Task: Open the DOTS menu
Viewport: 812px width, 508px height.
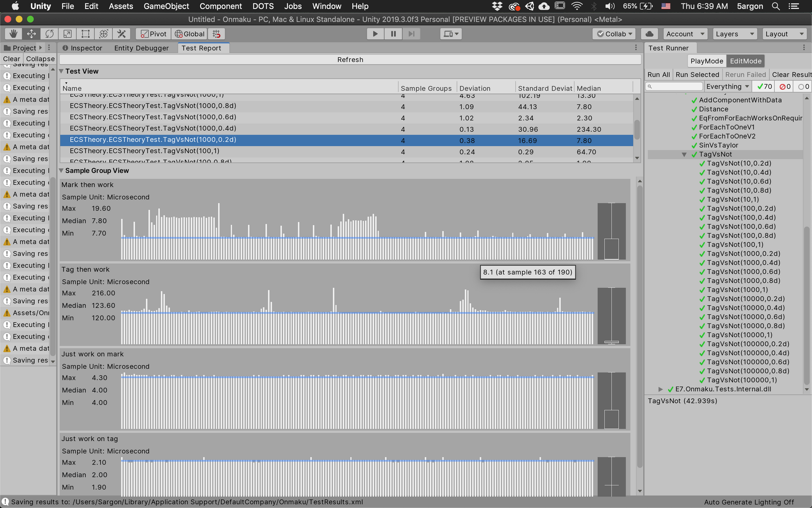Action: click(263, 6)
